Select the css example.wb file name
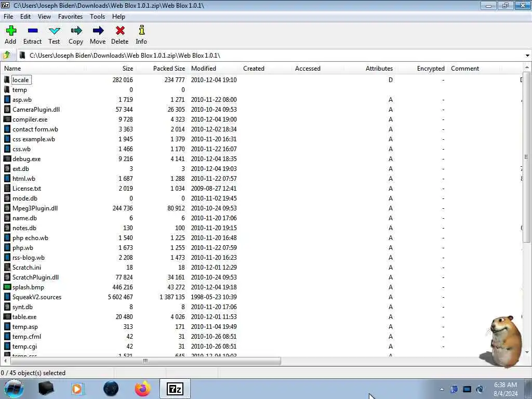 point(34,139)
